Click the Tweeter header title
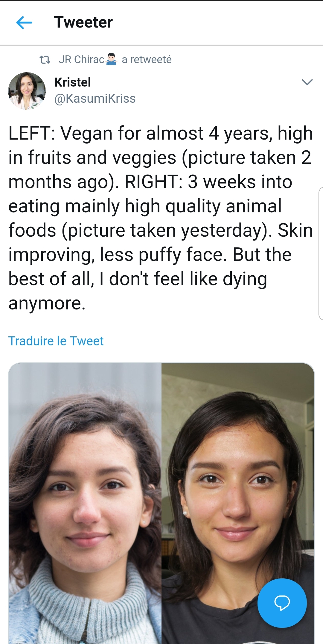This screenshot has height=644, width=323. coord(83,22)
